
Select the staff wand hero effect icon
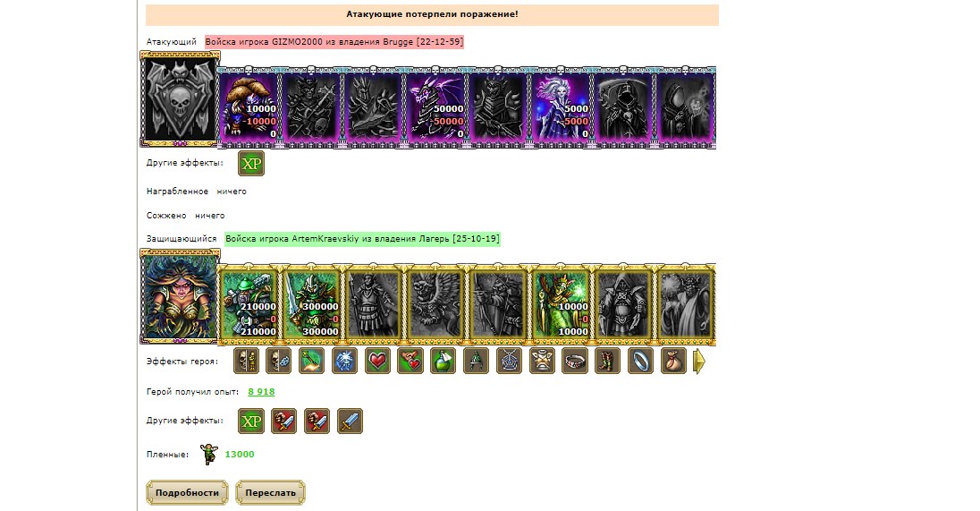[x=311, y=361]
